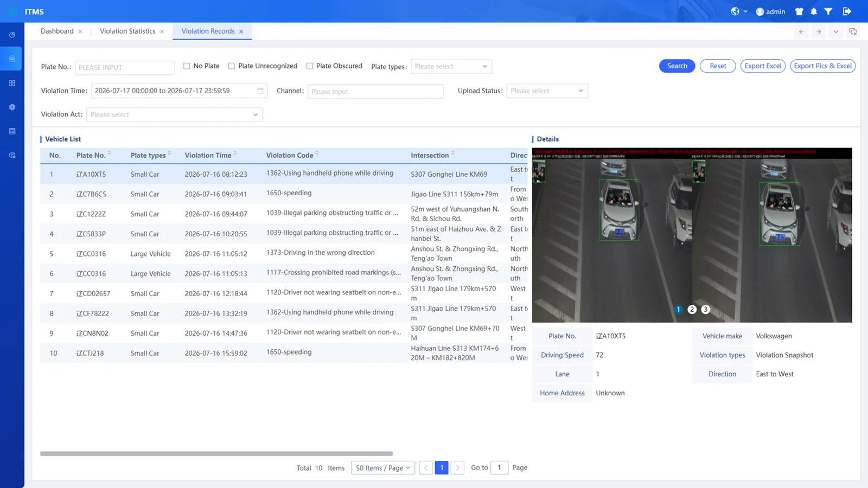
Task: Open the Violation Time calendar icon
Action: [x=260, y=91]
